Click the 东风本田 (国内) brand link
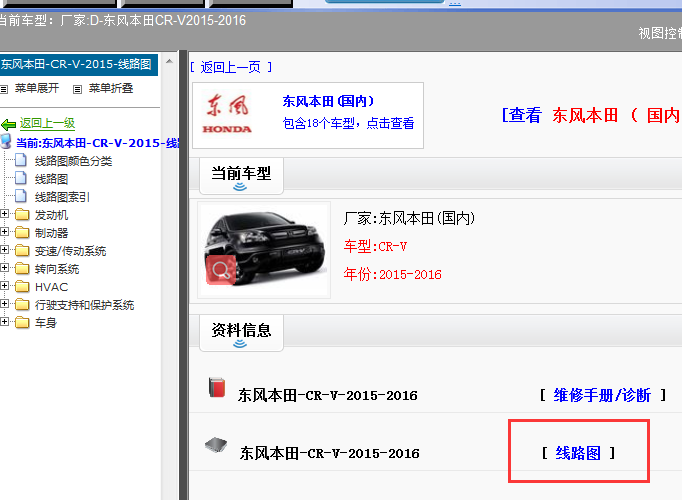Viewport: 682px width, 500px height. 328,101
